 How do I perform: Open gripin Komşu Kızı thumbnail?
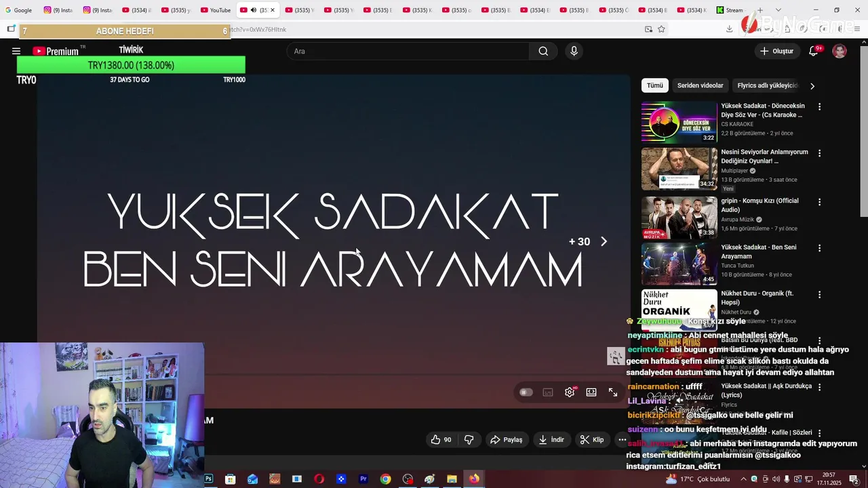[679, 218]
